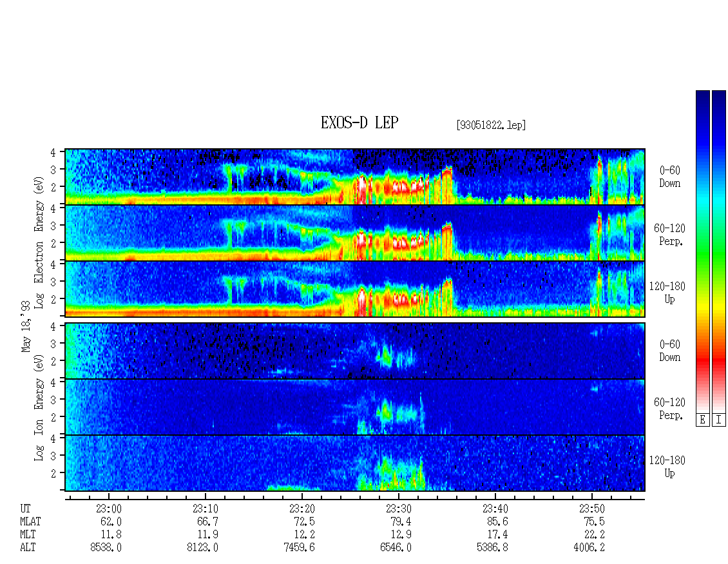Screen dimensions: 728x564
Task: Click the ion 60-120 Perp. spectrogram panel
Action: pyautogui.click(x=355, y=407)
